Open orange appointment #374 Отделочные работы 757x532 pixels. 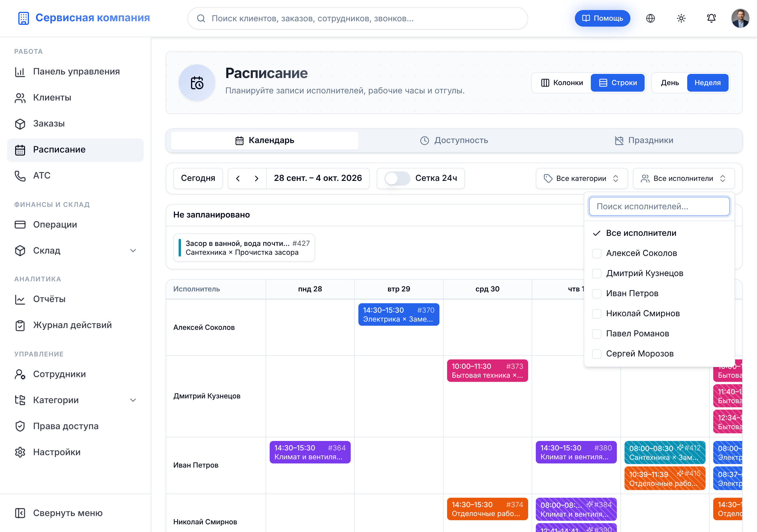click(487, 509)
